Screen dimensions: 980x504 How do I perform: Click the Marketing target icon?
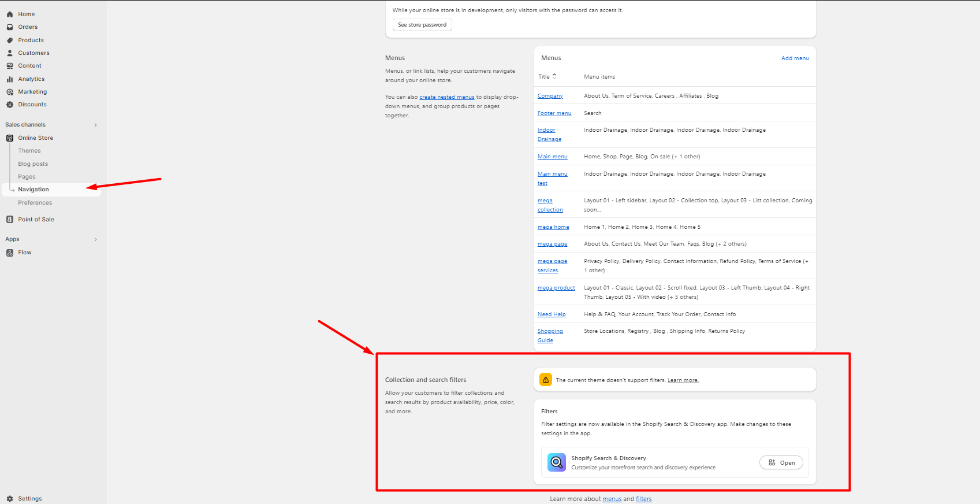click(10, 92)
